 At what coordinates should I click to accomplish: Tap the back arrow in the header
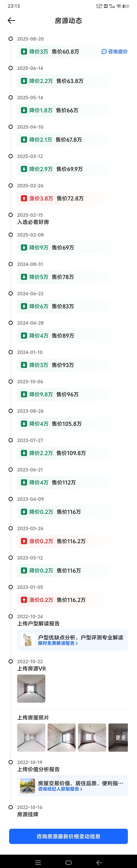[x=11, y=21]
